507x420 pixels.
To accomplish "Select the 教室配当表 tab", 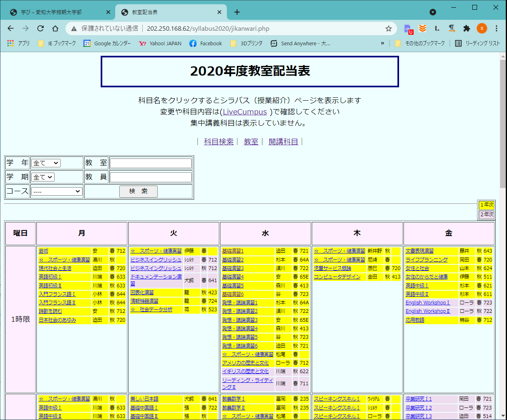I will (x=145, y=12).
